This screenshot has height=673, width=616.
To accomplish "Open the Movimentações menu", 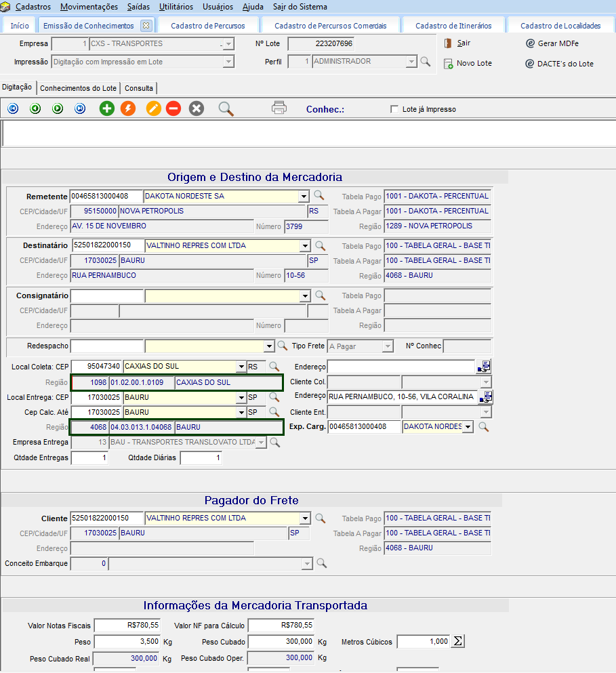I will (89, 7).
